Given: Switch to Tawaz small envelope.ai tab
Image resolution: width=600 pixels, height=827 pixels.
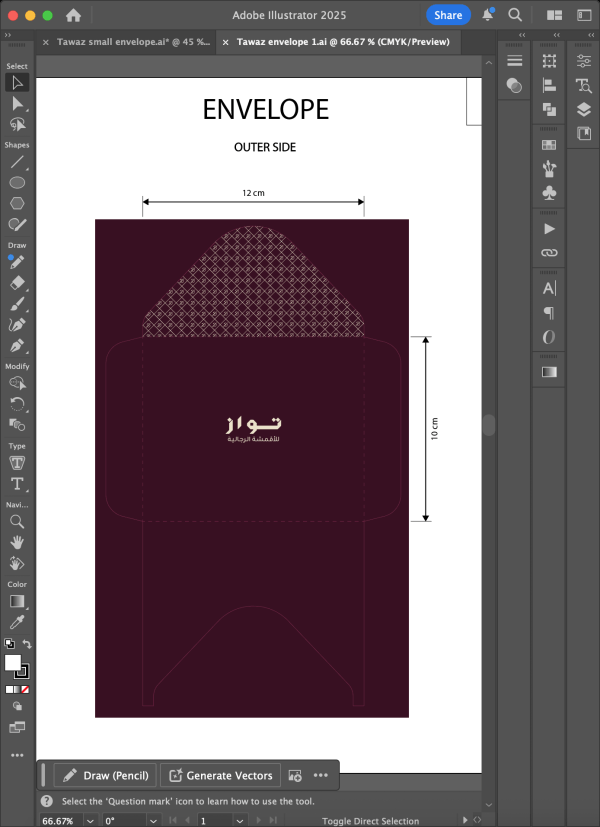Looking at the screenshot, I should (x=133, y=42).
